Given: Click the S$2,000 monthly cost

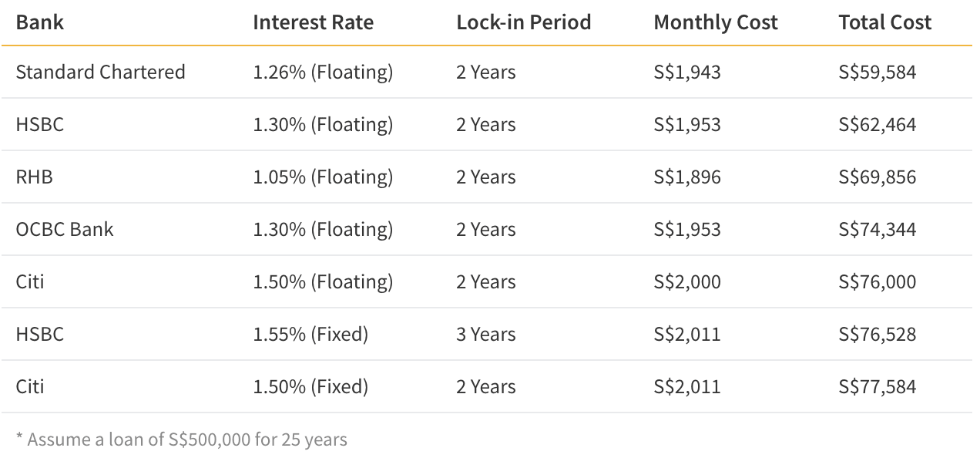Looking at the screenshot, I should (686, 282).
